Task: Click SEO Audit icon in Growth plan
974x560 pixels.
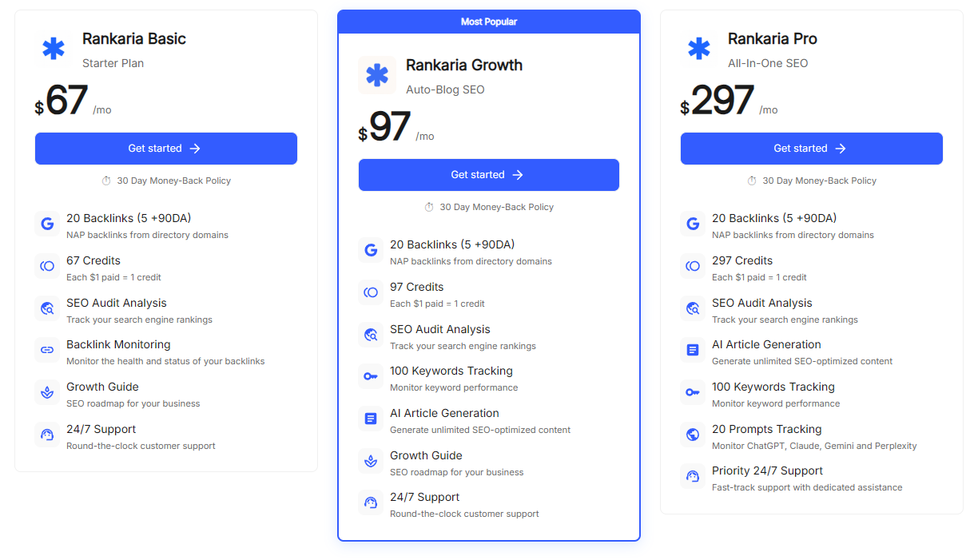Action: 371,335
